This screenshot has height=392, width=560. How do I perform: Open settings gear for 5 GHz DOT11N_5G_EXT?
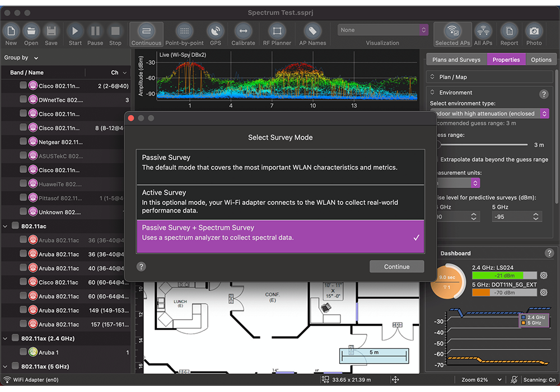pos(544,292)
